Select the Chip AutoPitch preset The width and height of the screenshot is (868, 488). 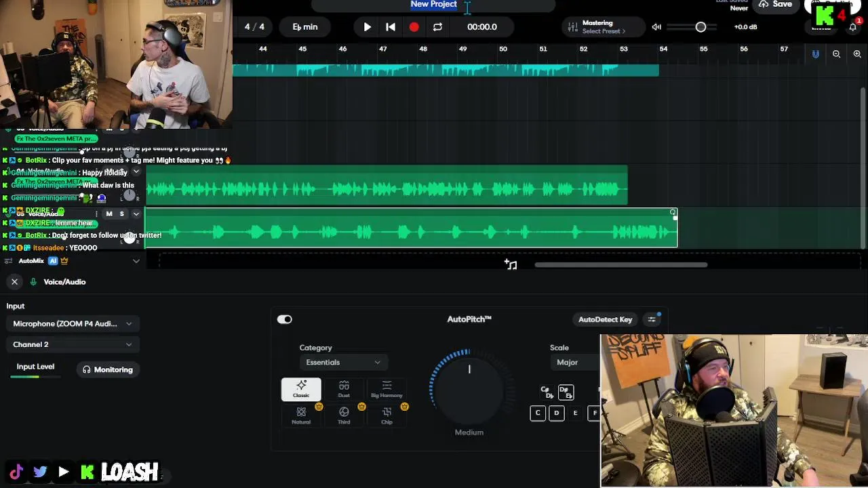[x=387, y=415]
